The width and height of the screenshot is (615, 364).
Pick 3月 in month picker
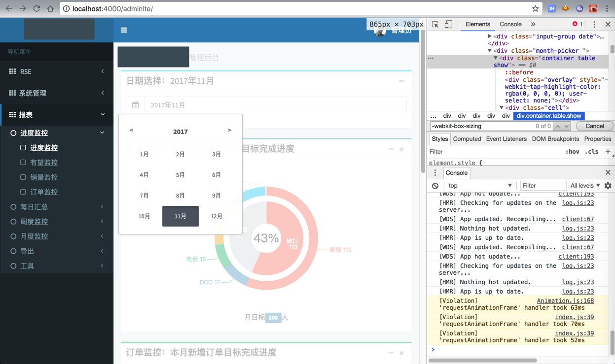(x=217, y=154)
